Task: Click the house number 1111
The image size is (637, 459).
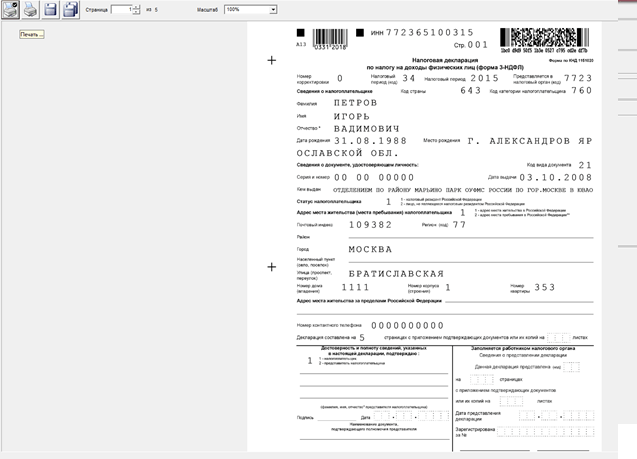Action: pyautogui.click(x=355, y=287)
